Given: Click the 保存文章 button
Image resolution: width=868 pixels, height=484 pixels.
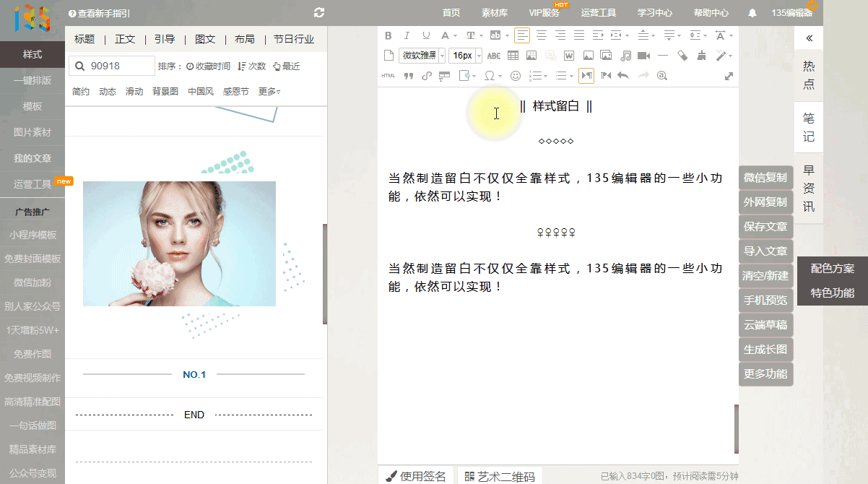Looking at the screenshot, I should tap(765, 227).
